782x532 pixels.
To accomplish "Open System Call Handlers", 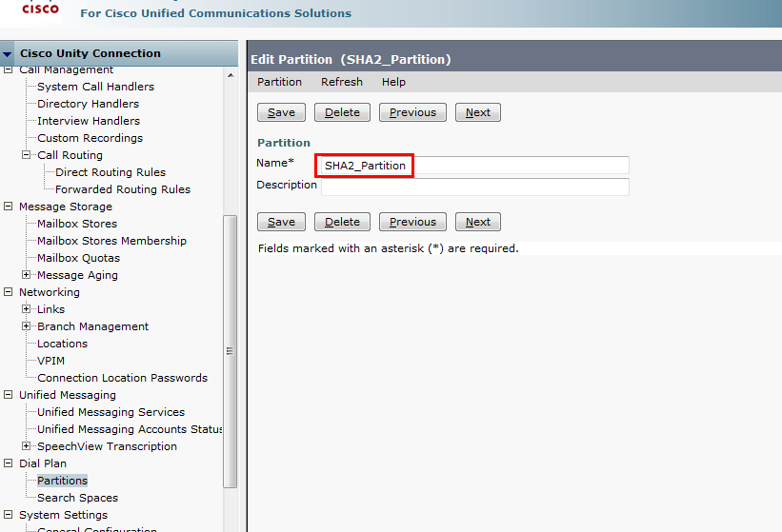I will pos(96,87).
